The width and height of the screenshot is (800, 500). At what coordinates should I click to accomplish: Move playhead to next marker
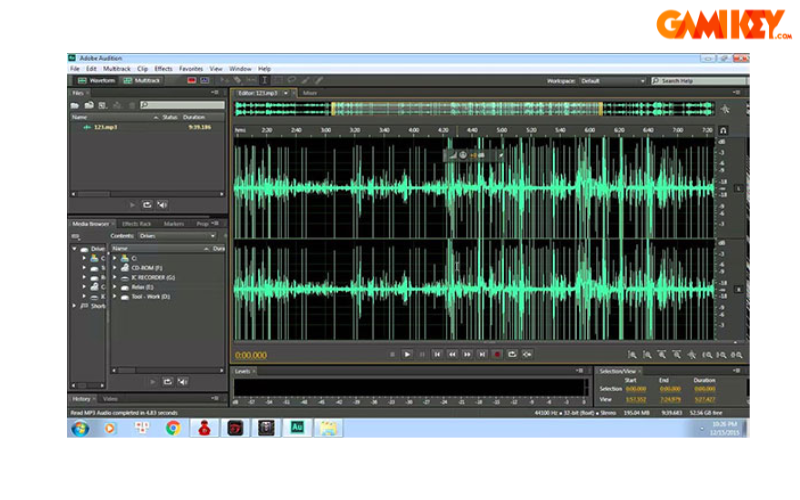[x=482, y=354]
